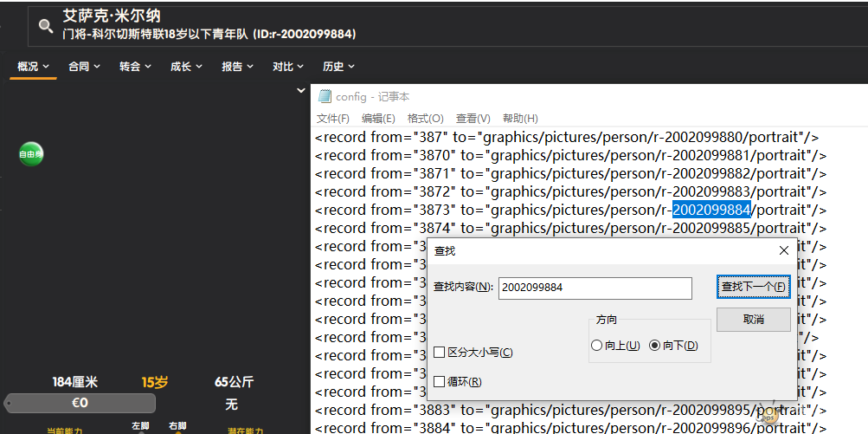Screen dimensions: 868x434
Task: Select the 向下 direction radio button
Action: (654, 346)
